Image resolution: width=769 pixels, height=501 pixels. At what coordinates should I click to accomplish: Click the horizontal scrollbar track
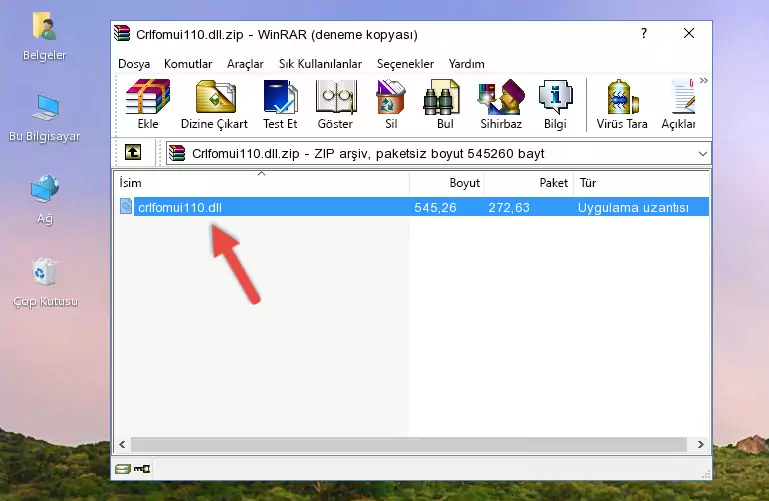pyautogui.click(x=409, y=445)
